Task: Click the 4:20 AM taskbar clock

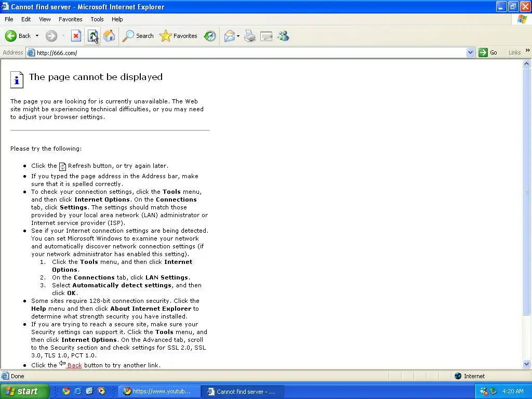Action: click(x=513, y=391)
